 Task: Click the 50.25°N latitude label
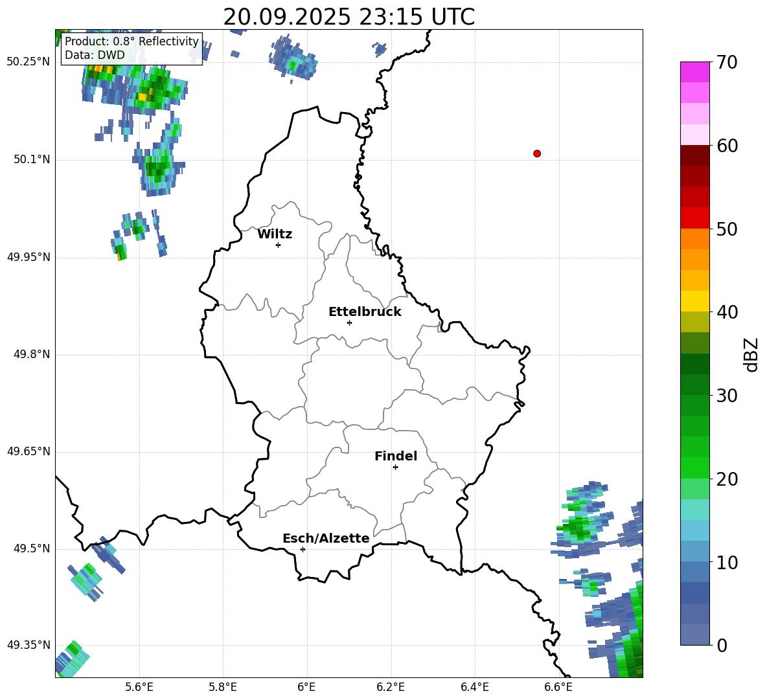coord(29,62)
